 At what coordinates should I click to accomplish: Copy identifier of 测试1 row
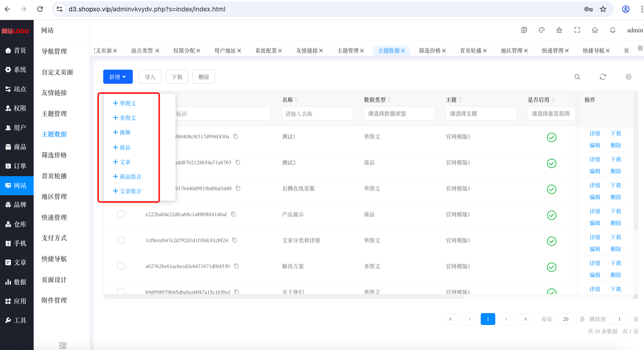236,137
